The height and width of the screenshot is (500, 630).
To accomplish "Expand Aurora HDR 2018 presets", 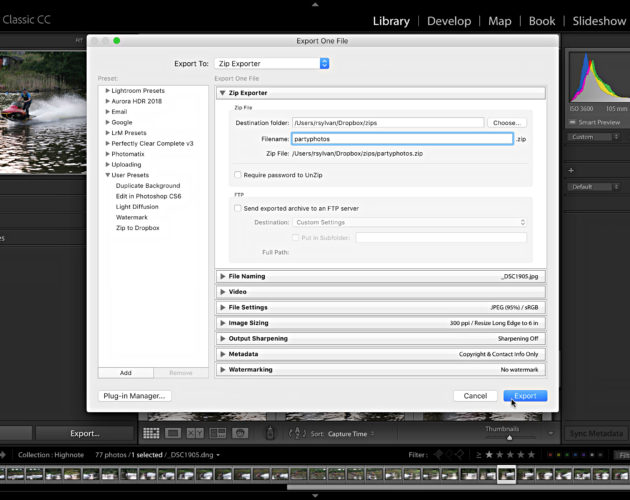I will tap(108, 101).
